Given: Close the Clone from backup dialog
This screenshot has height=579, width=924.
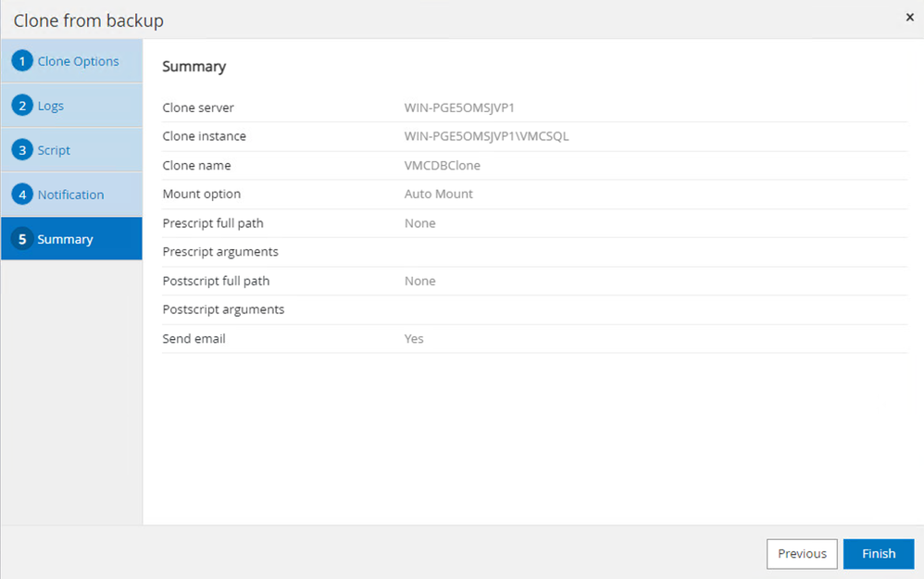Looking at the screenshot, I should (x=909, y=18).
